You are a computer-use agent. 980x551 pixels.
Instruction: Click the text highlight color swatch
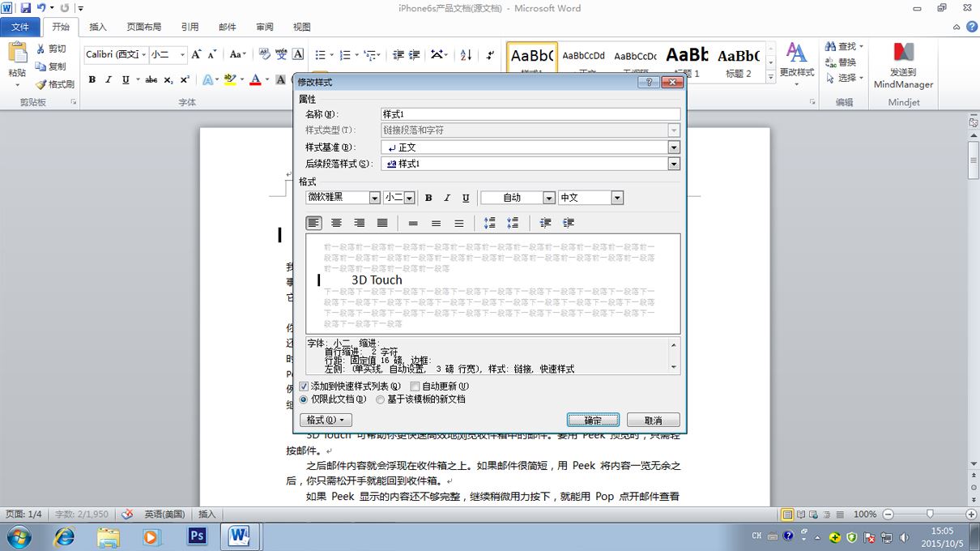pos(230,79)
